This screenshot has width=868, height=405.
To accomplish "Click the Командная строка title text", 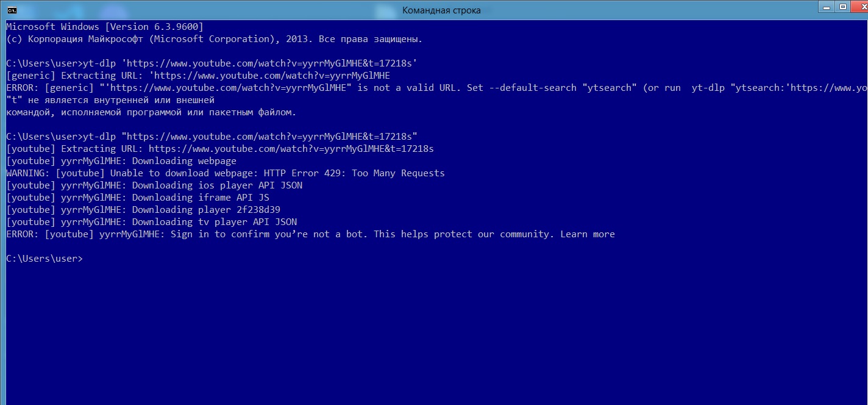I will click(441, 10).
